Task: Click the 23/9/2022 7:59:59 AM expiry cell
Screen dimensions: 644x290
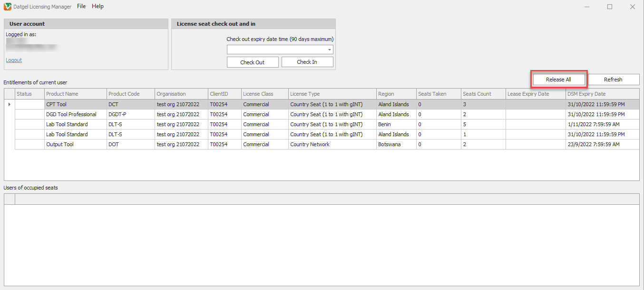Action: (x=602, y=144)
